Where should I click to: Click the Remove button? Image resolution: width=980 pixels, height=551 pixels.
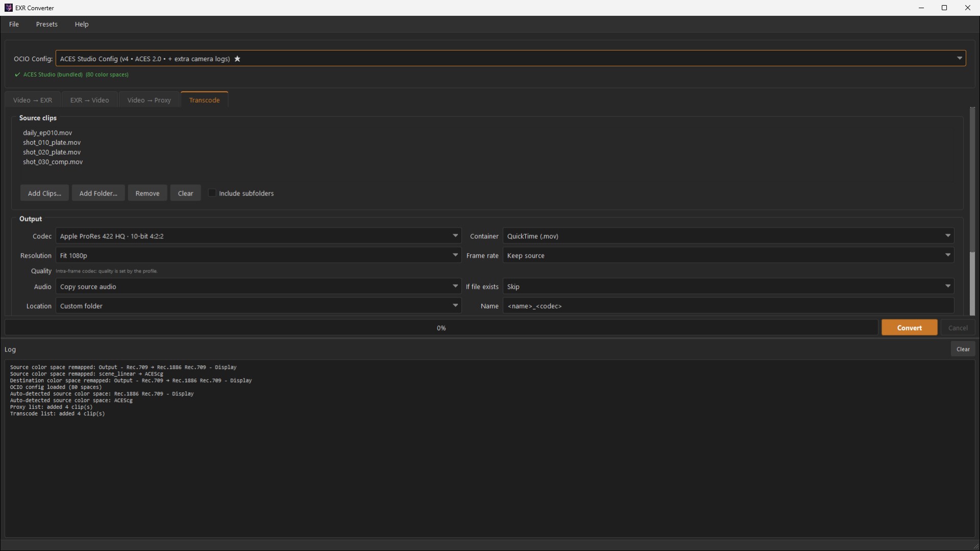148,193
